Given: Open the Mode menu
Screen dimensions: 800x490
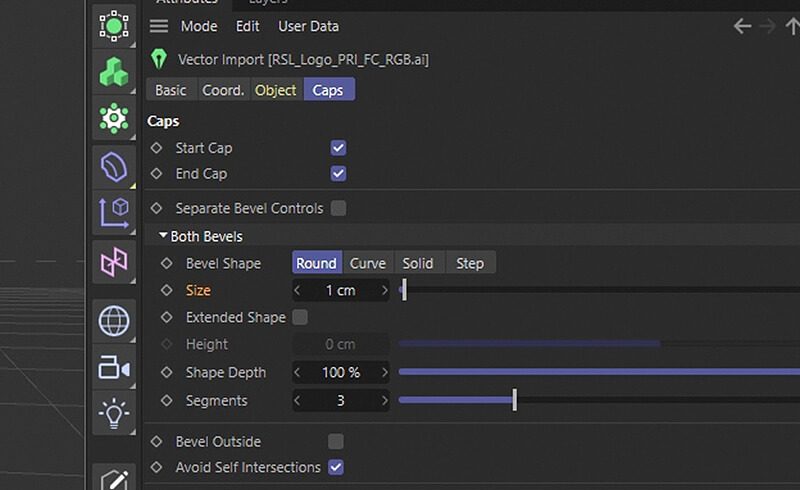Looking at the screenshot, I should click(x=199, y=26).
